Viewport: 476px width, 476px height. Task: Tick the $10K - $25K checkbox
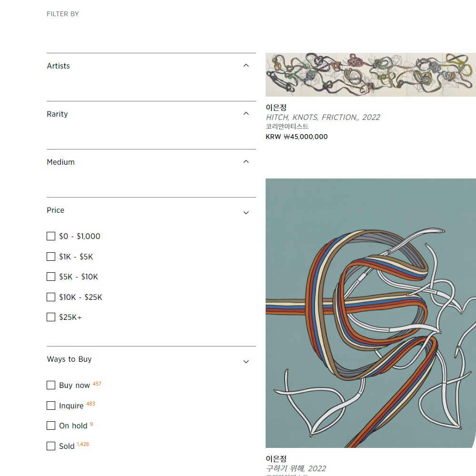[51, 297]
